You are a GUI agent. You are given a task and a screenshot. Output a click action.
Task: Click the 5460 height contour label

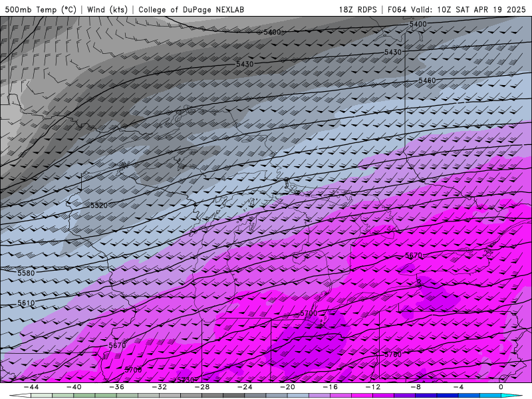[x=427, y=80]
